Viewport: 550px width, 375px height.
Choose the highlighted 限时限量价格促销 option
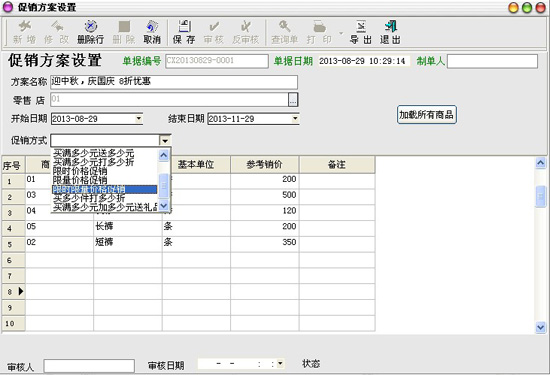105,189
